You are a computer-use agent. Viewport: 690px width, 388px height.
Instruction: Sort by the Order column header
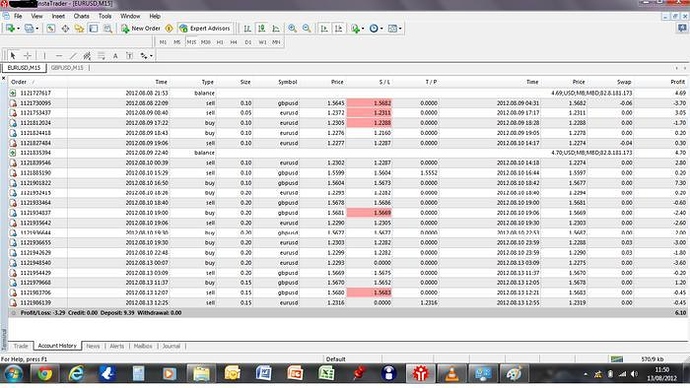18,82
